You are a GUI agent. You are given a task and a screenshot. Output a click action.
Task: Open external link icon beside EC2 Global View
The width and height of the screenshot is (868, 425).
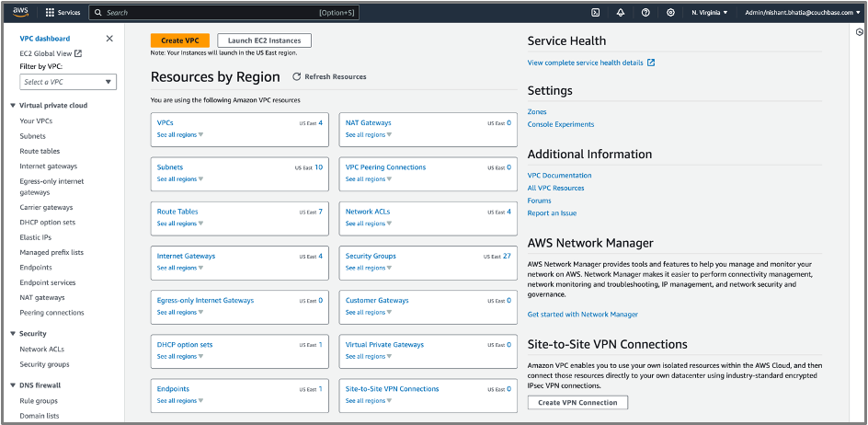coord(78,53)
